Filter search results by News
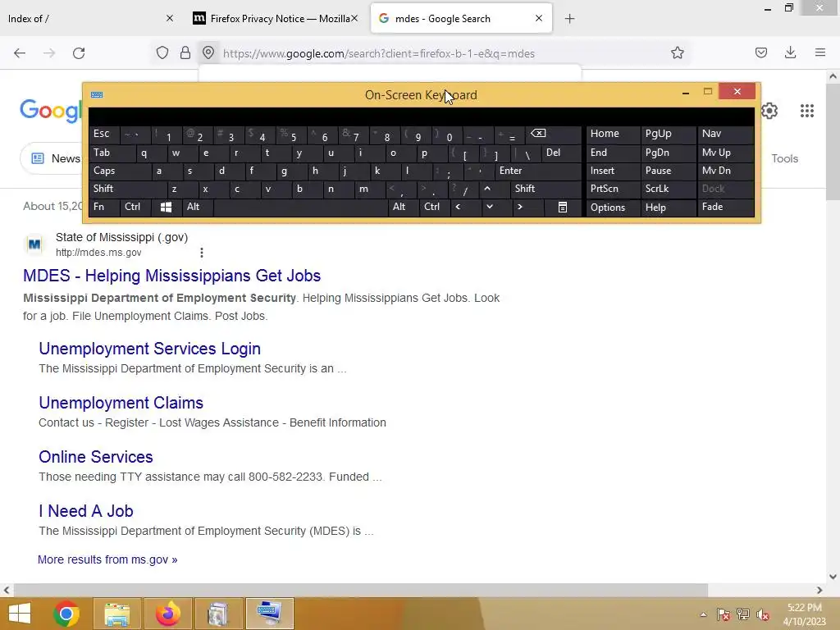 [56, 158]
